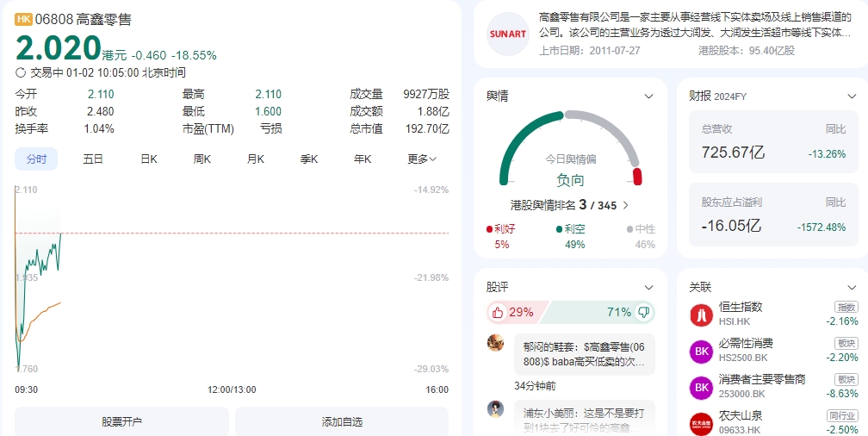
Task: Click the 利好 5% label
Action: tap(501, 237)
